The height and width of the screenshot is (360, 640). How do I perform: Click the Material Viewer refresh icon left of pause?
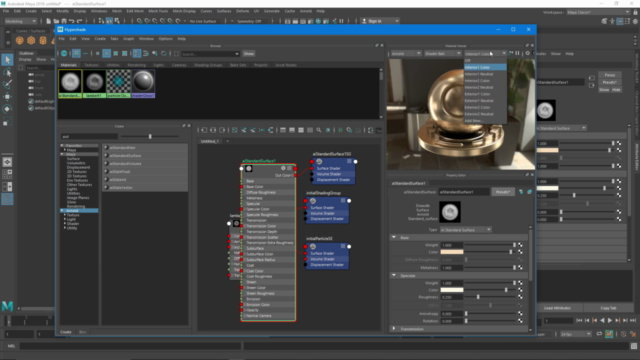(x=511, y=53)
